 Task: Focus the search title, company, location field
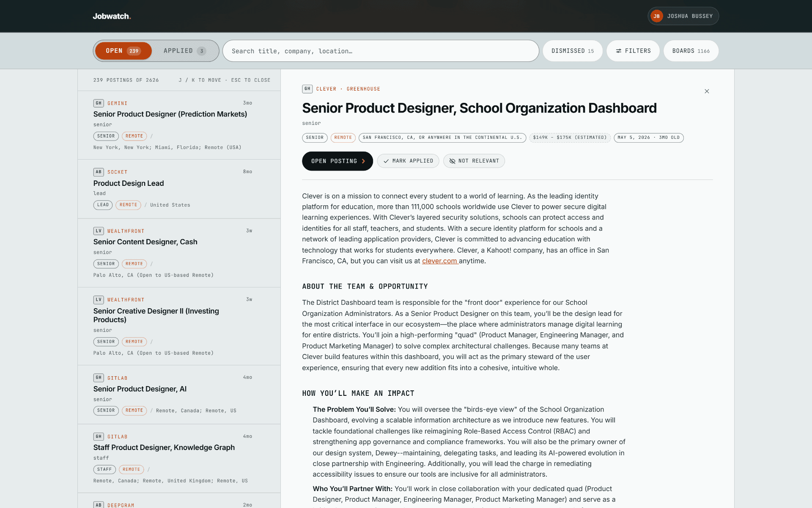(381, 51)
